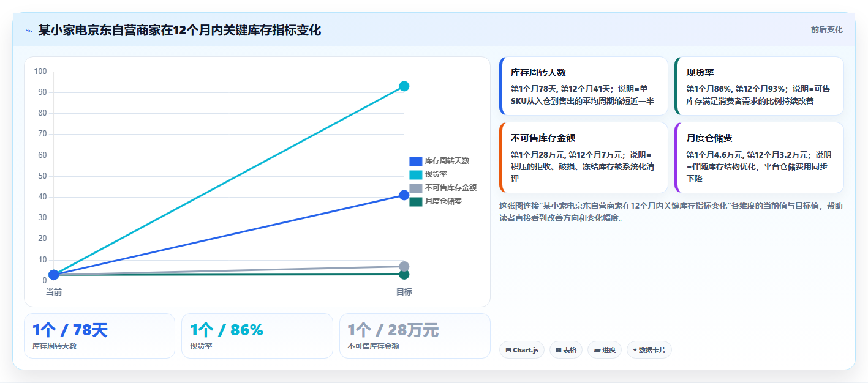Click the 1个 / 86% summary card
The image size is (868, 383).
257,336
